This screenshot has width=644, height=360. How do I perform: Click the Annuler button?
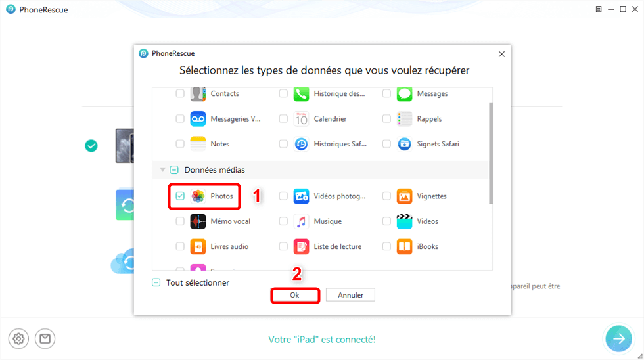click(350, 295)
